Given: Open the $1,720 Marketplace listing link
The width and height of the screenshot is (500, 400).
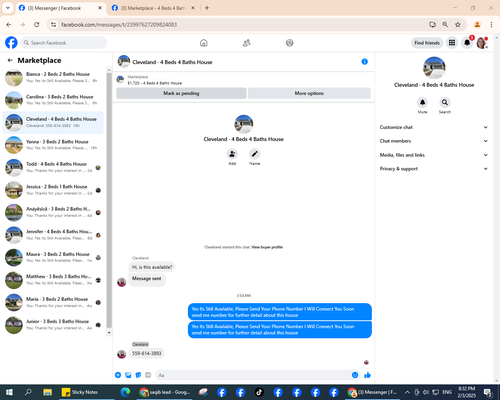Looking at the screenshot, I should point(155,83).
